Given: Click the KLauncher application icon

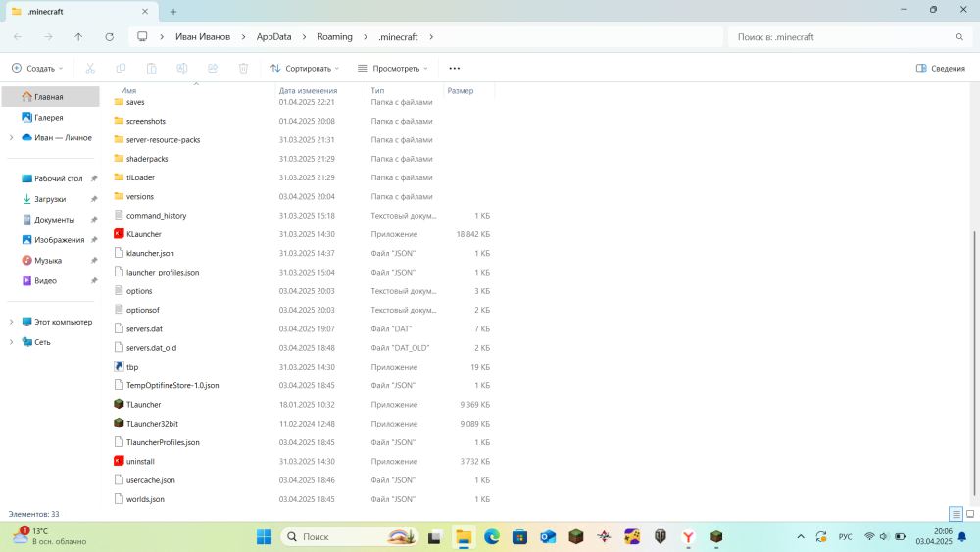Looking at the screenshot, I should tap(119, 233).
